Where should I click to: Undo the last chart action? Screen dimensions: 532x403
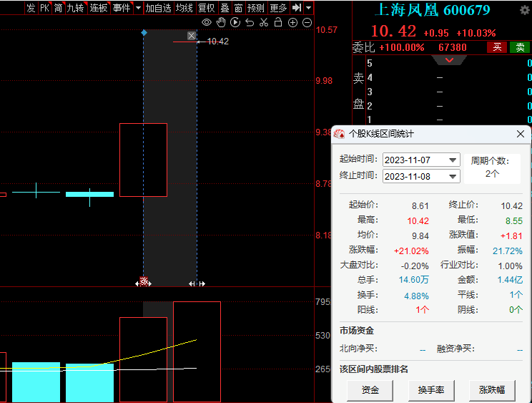click(250, 23)
